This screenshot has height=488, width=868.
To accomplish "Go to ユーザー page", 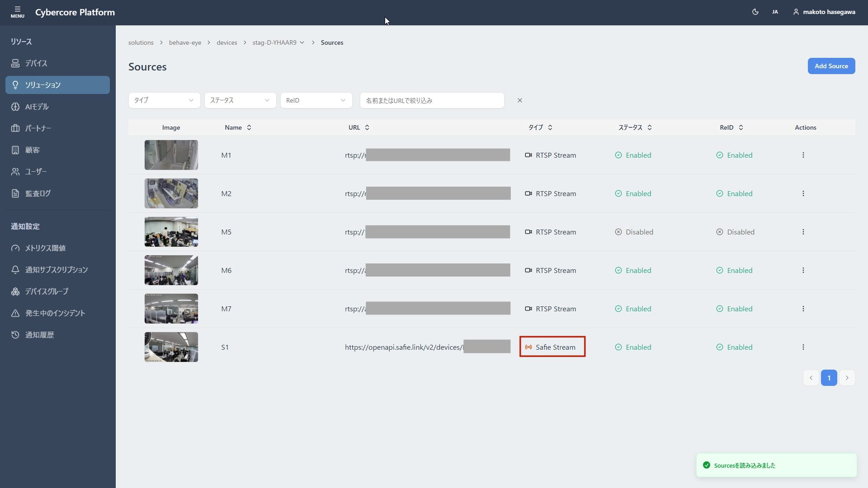I will 57,172.
